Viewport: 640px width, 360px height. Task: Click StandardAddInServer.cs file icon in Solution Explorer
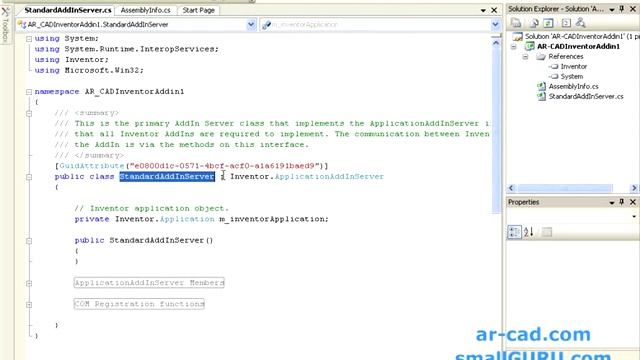pos(541,96)
